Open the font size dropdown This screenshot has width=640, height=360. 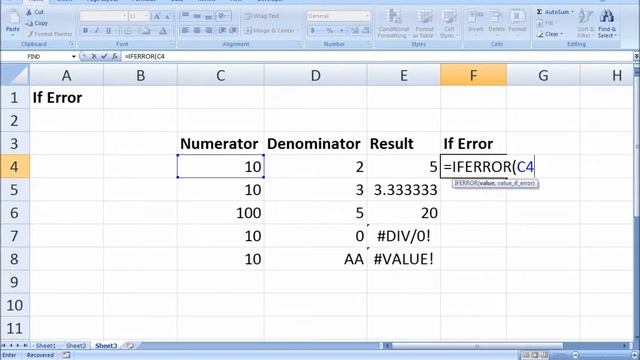coord(147,16)
